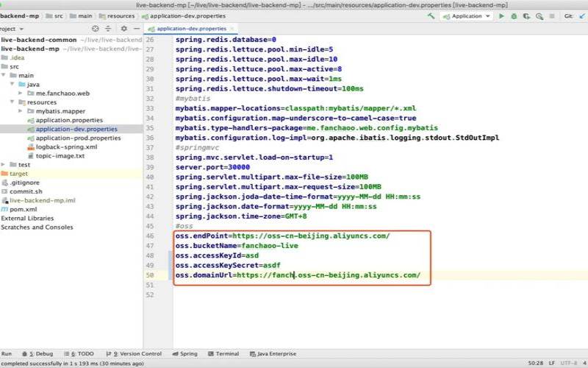Expand the me.fanchaoo.web package arrow

point(21,93)
